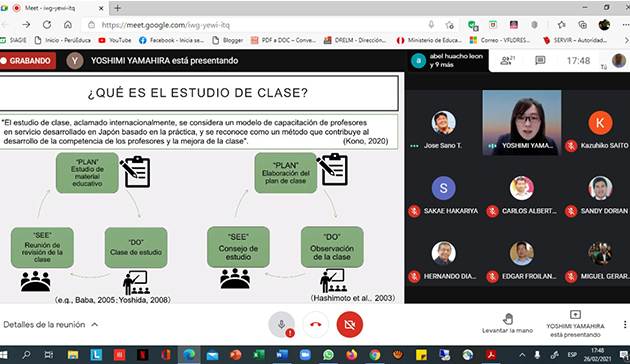This screenshot has width=630, height=364.
Task: Open a new browser tab
Action: click(x=117, y=8)
